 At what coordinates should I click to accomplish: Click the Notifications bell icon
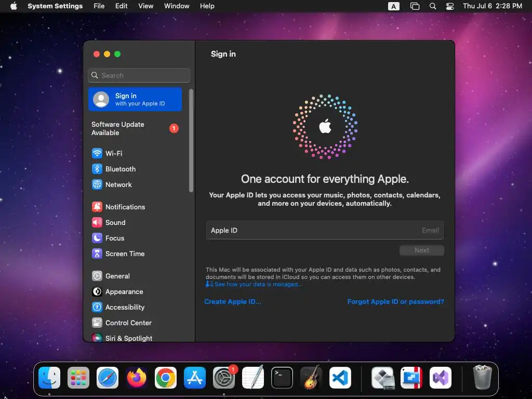pos(97,207)
